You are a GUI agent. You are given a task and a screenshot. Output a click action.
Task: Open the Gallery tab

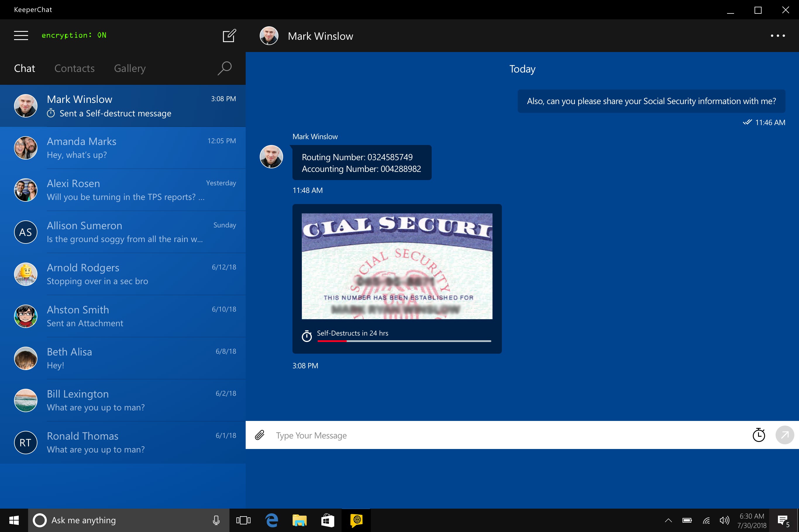[130, 68]
